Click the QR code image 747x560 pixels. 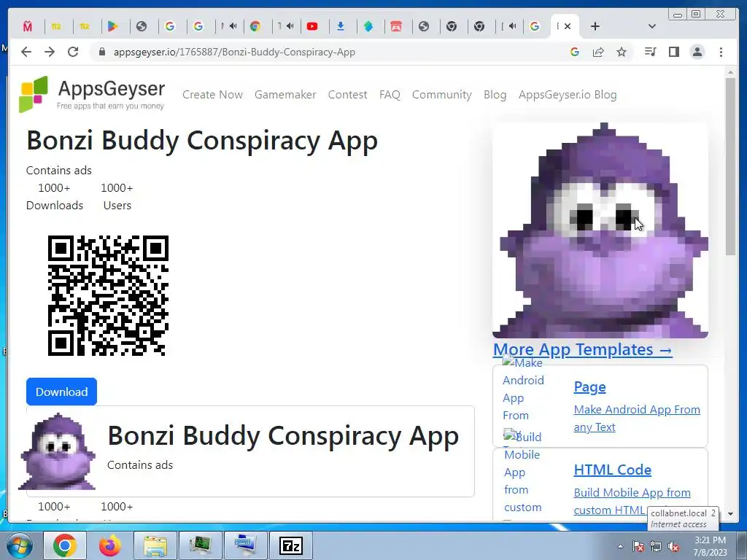click(108, 295)
